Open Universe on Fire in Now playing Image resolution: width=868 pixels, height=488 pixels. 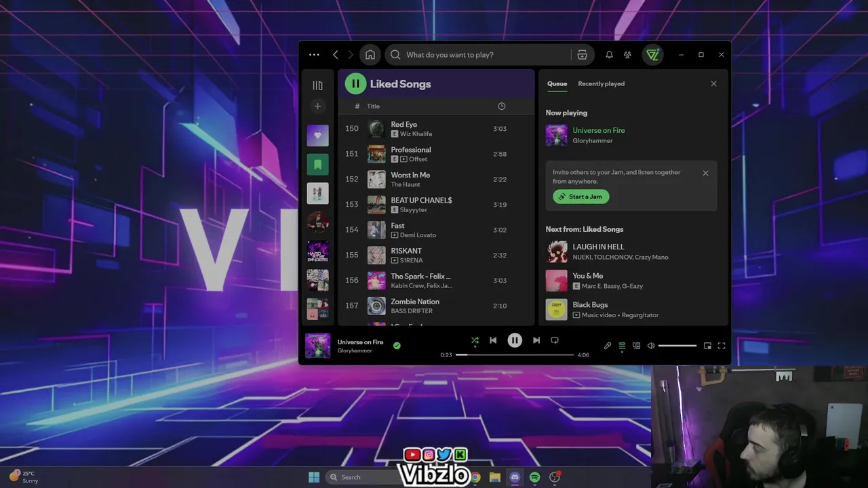[599, 130]
